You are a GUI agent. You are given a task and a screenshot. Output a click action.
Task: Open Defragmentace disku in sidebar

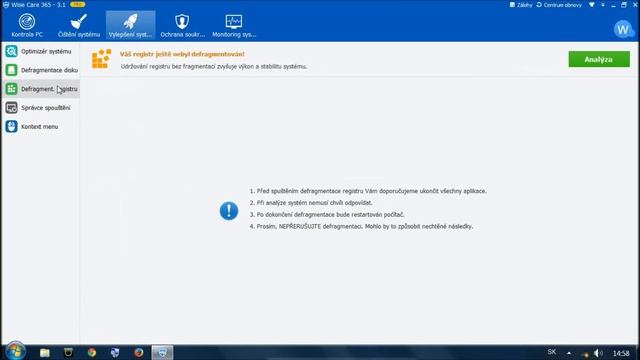(x=41, y=70)
